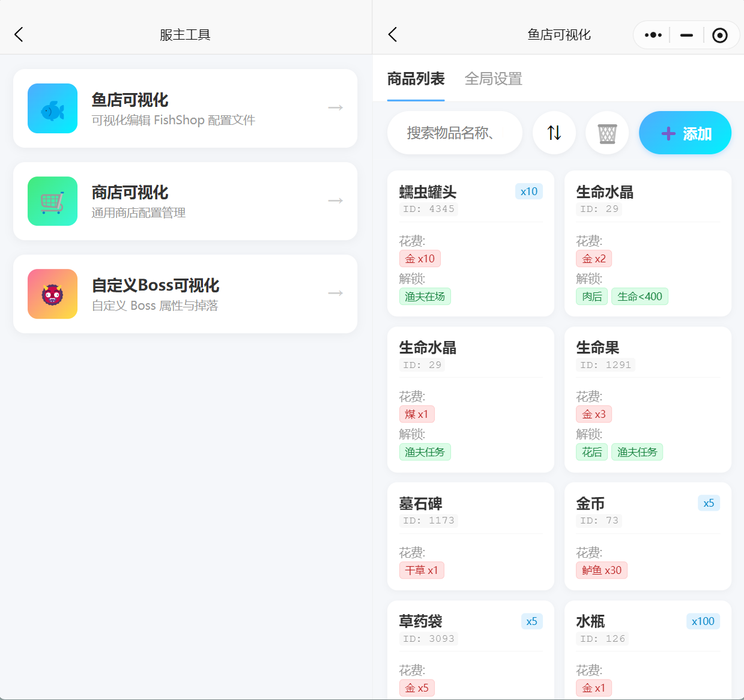Screen dimensions: 744x700
Task: Expand the 鱼店可视化 entry arrow
Action: coord(335,108)
